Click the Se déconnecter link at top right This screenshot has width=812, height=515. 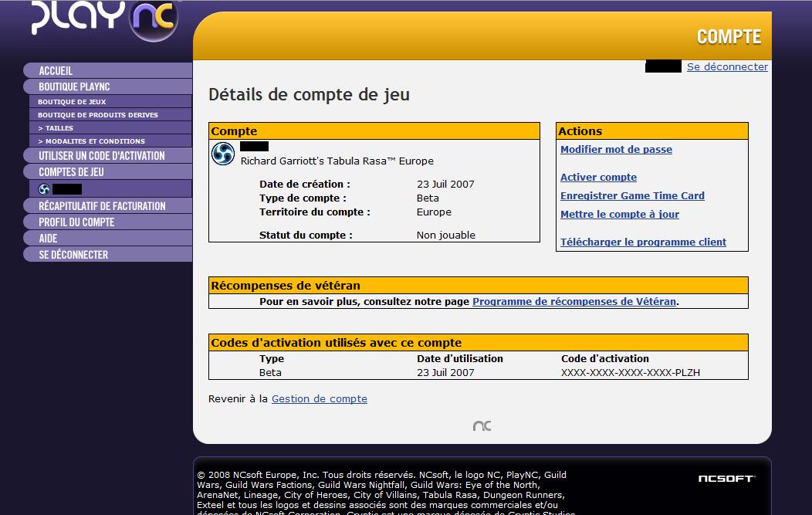(727, 67)
